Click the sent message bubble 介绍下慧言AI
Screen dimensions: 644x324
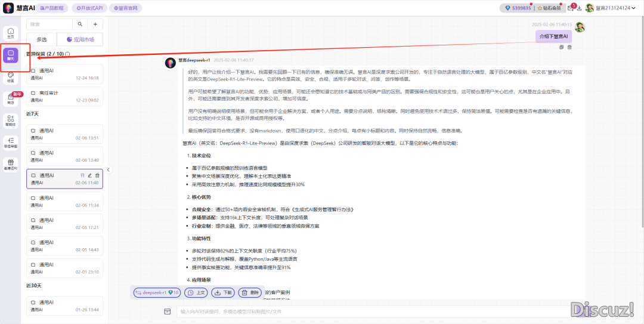click(553, 36)
